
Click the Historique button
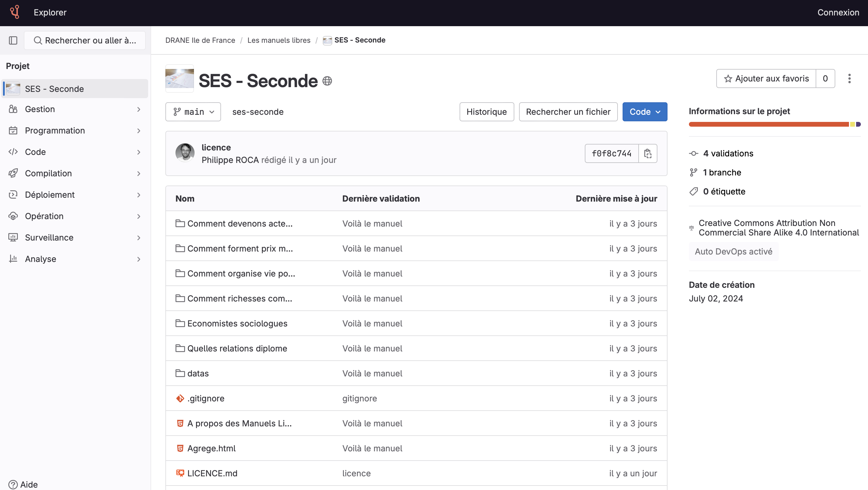486,112
